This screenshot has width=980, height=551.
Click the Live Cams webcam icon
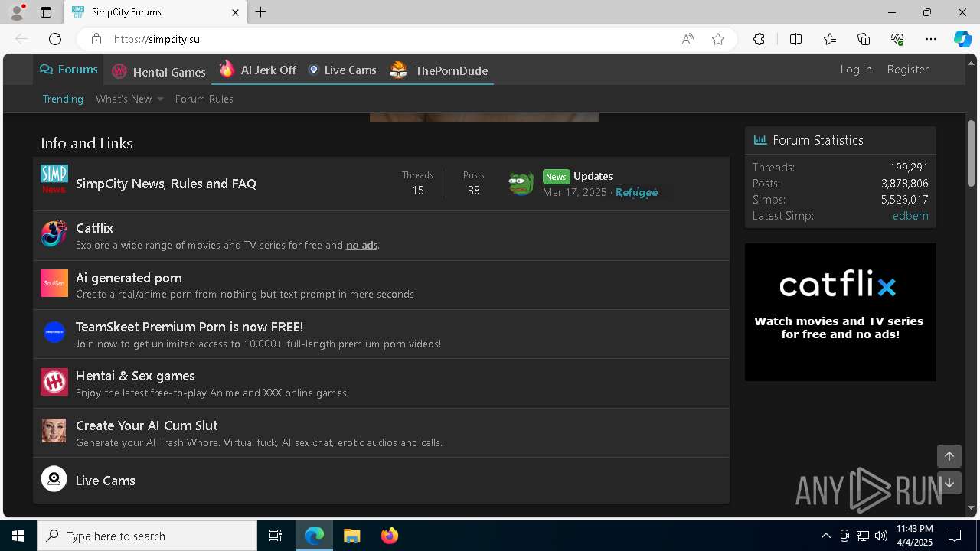tap(54, 479)
